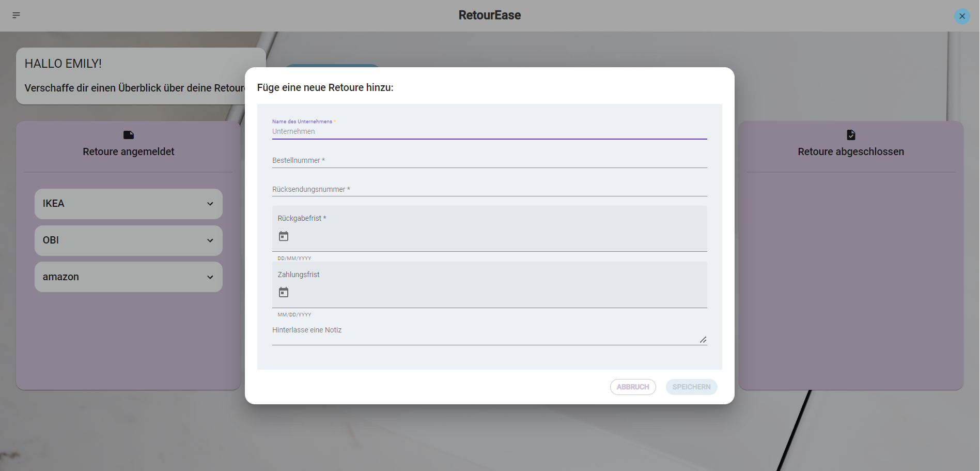
Task: Open the hamburger navigation menu
Action: click(16, 15)
